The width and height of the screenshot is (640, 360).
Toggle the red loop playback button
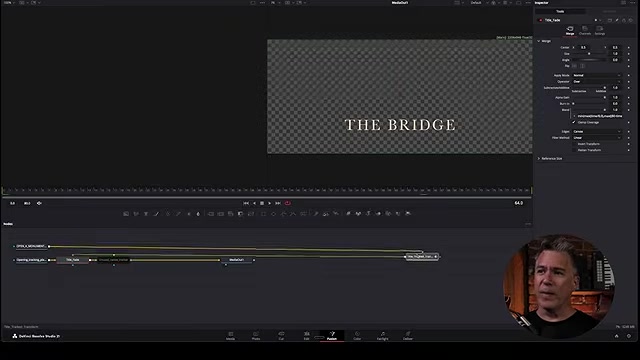pos(288,203)
